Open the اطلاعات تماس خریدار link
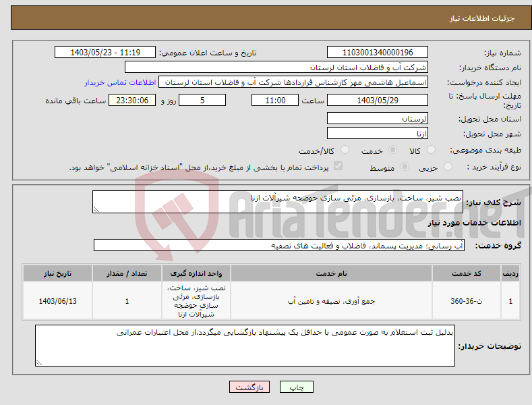Screen dimensions: 532x405 tap(120, 82)
